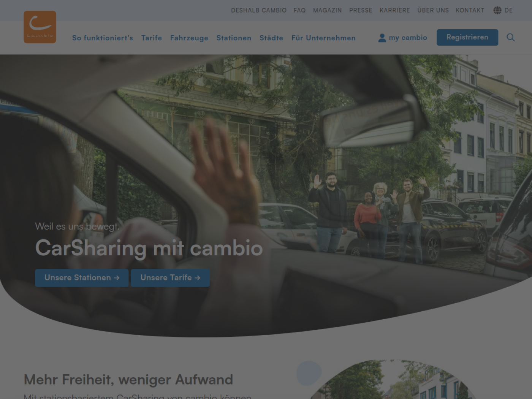Click the Unsere Tarife button
This screenshot has width=532, height=399.
click(x=170, y=278)
